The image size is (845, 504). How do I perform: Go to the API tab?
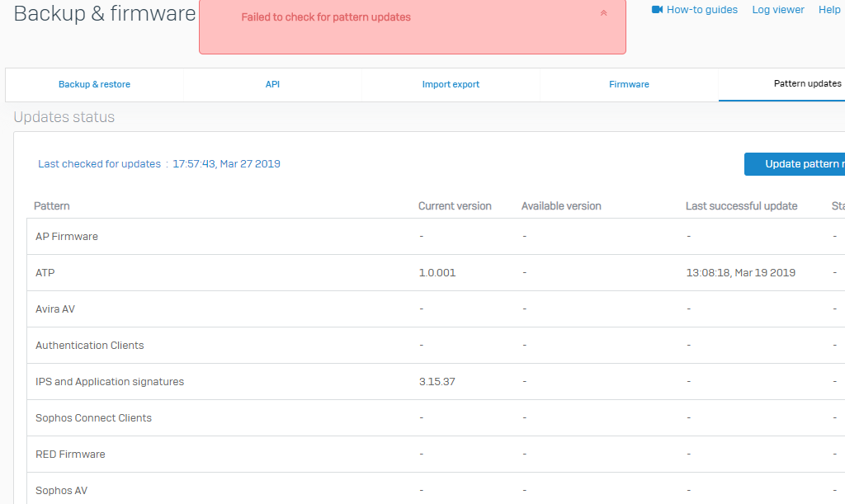tap(272, 84)
